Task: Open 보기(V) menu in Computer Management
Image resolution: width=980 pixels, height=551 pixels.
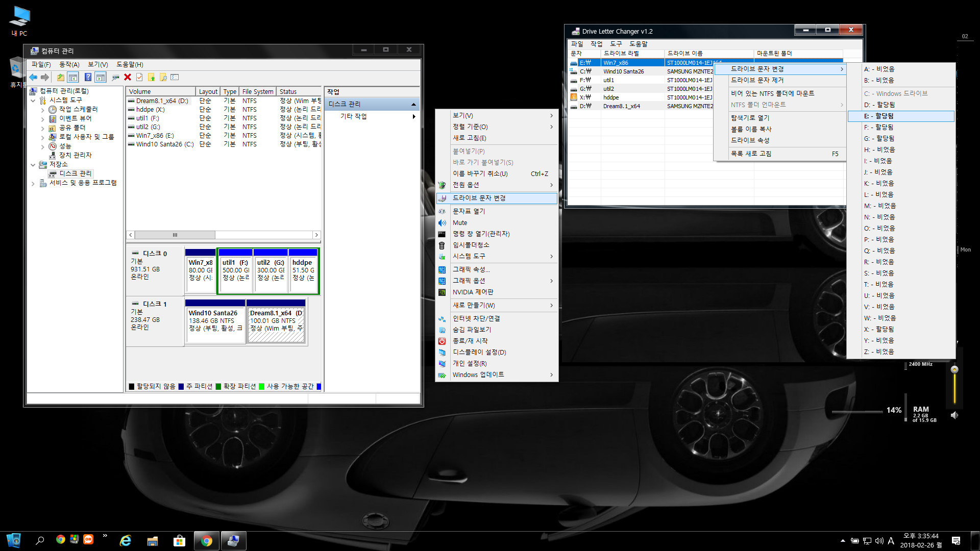Action: point(97,64)
